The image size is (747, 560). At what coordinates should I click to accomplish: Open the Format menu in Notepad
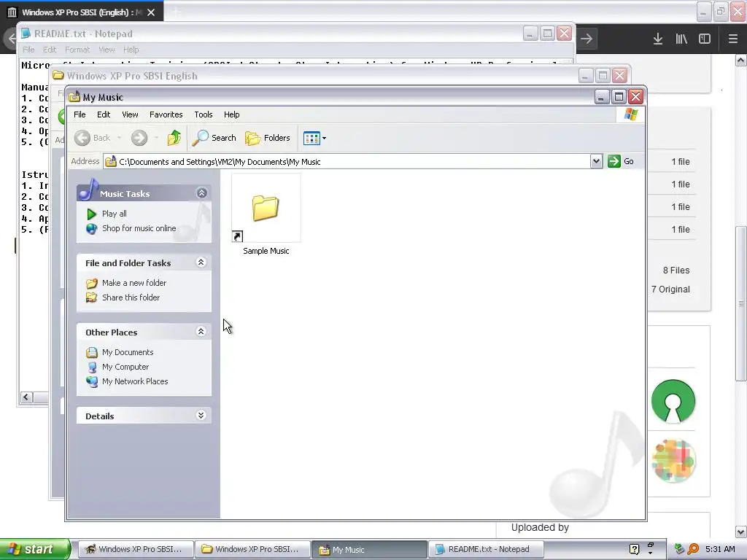pyautogui.click(x=77, y=50)
